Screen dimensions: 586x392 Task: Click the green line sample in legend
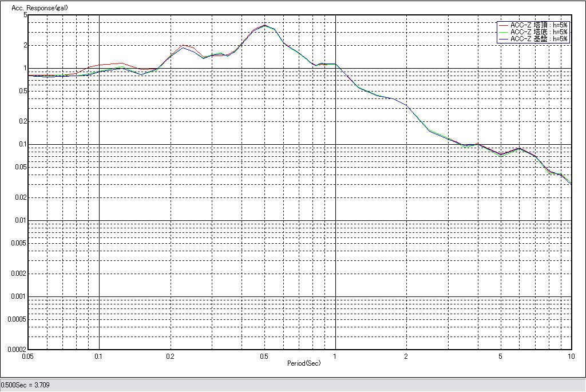pos(504,33)
